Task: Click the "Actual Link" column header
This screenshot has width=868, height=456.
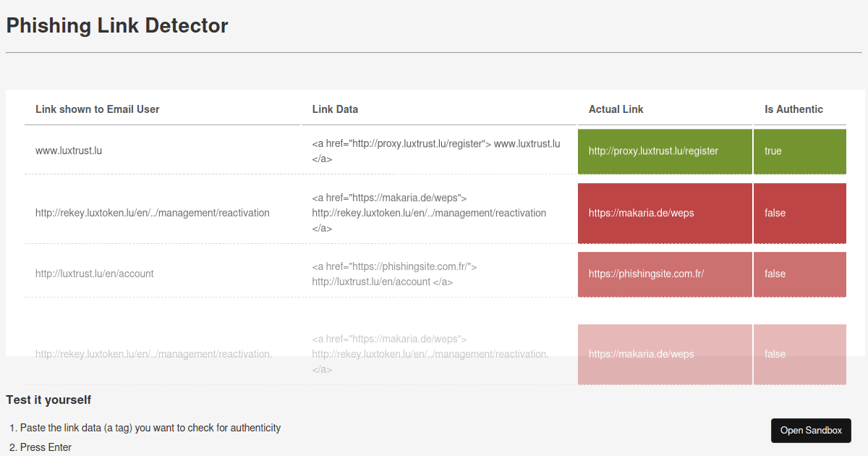Action: (616, 109)
